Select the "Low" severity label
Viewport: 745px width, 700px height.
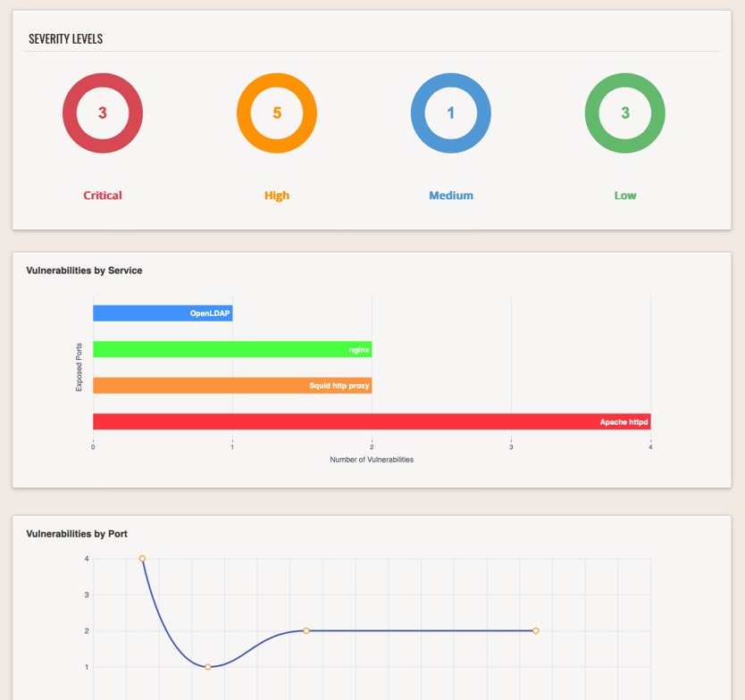(x=624, y=196)
